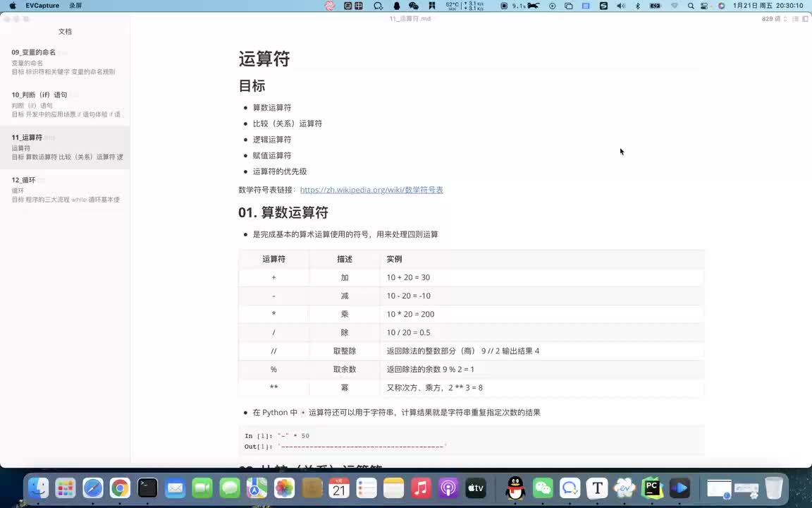The height and width of the screenshot is (508, 812).
Task: Click the 逻辑运算符 bullet item
Action: pyautogui.click(x=272, y=140)
